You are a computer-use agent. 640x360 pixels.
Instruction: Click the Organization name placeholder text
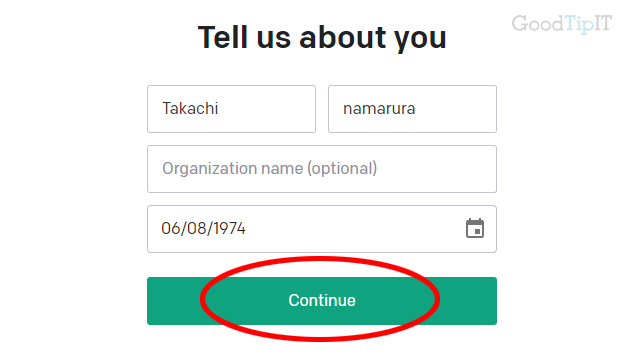click(x=269, y=169)
